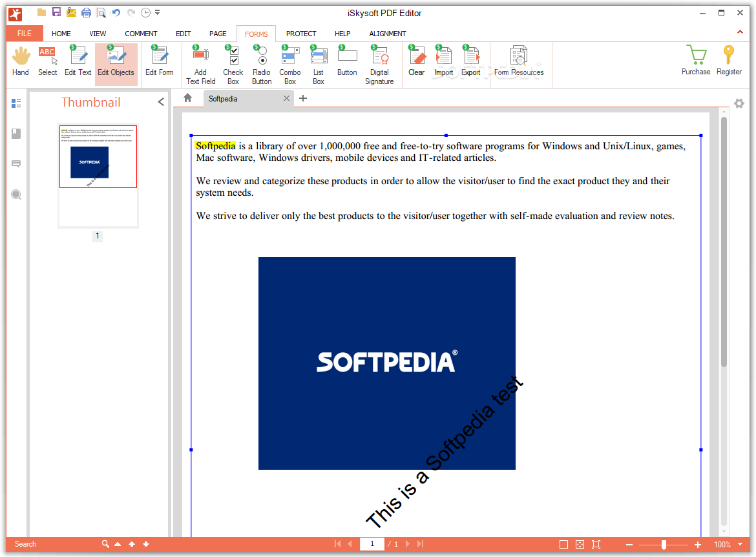
Task: Add a Digital Signature field
Action: [x=379, y=65]
